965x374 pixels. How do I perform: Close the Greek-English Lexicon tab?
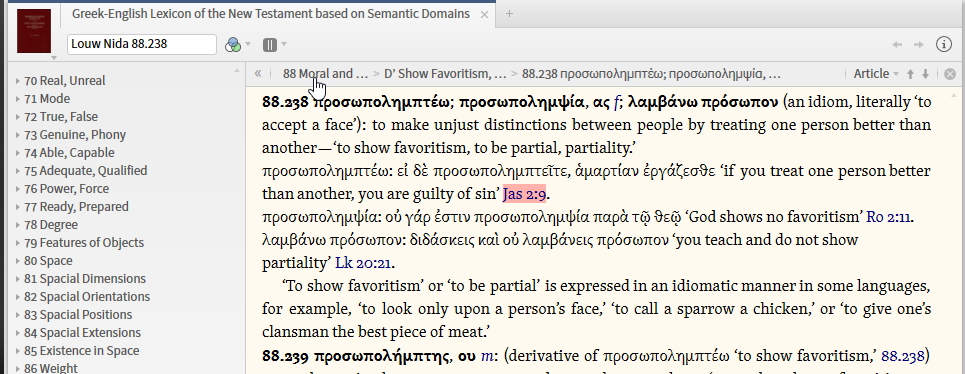(484, 14)
